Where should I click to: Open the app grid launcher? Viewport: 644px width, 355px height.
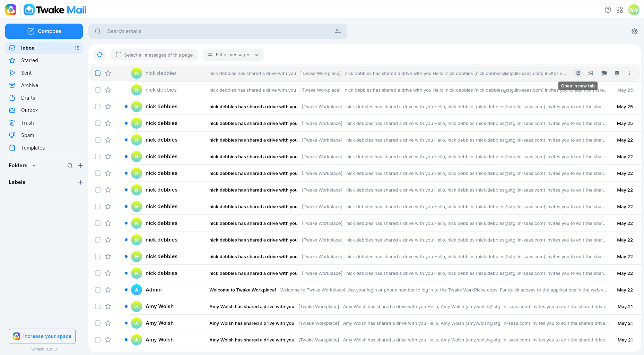(620, 10)
